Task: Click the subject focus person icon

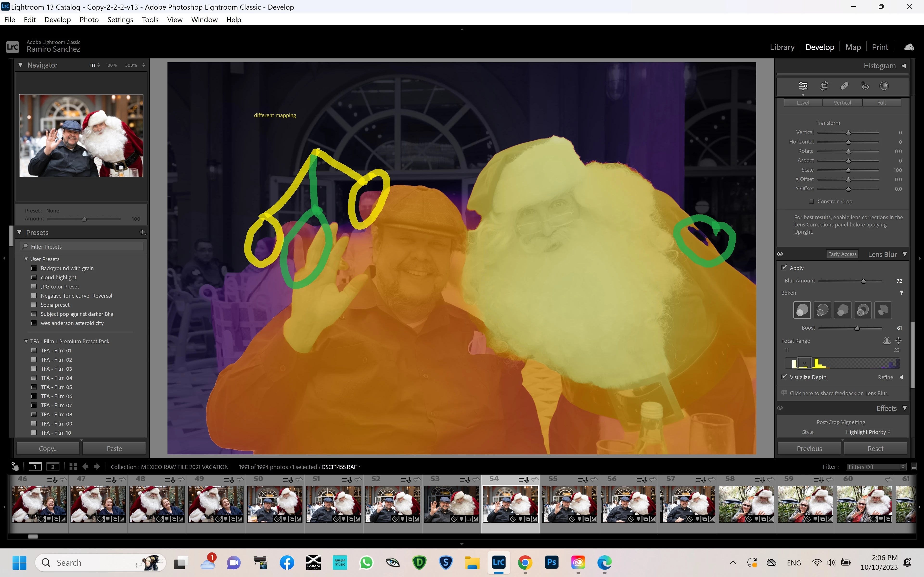Action: click(886, 341)
